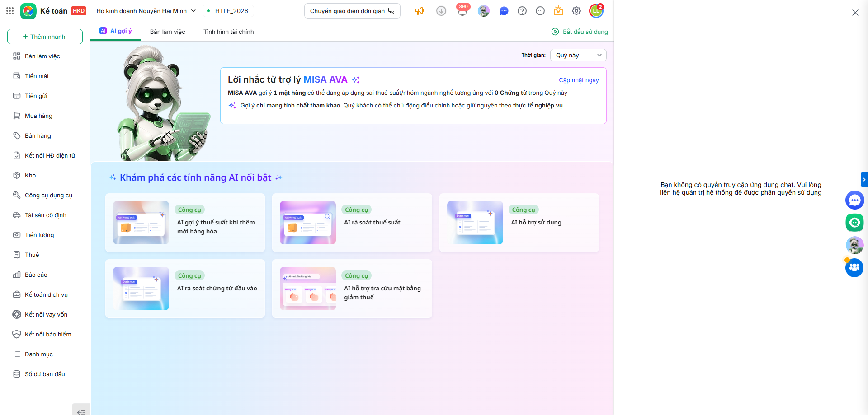Open the AI hỗ trợ sử dụng card
The width and height of the screenshot is (868, 415).
click(519, 223)
